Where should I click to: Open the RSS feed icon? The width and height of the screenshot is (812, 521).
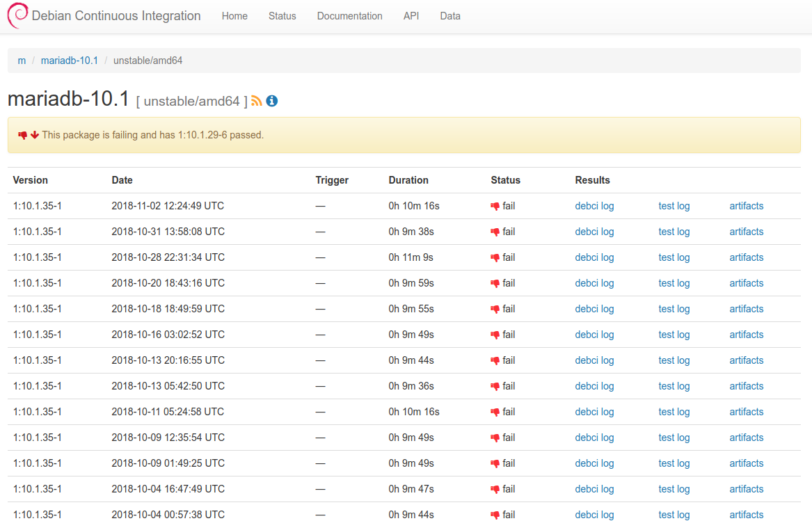(x=257, y=101)
